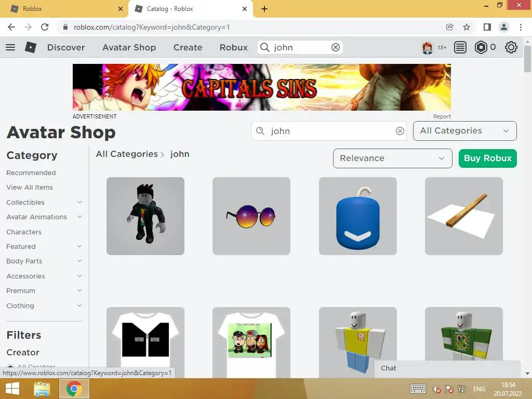The height and width of the screenshot is (399, 532).
Task: Open the Relevance sort dropdown
Action: (393, 158)
